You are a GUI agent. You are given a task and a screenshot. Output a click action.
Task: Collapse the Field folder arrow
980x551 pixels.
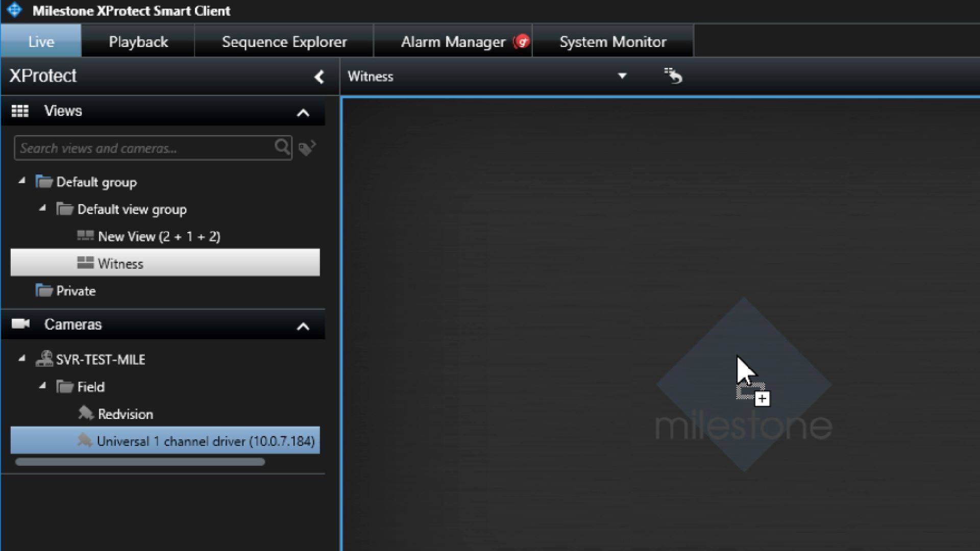42,385
